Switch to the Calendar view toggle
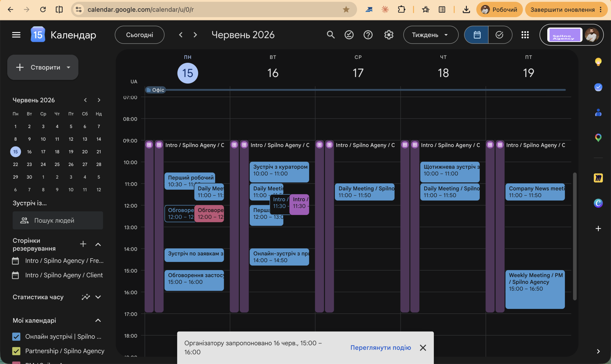 pyautogui.click(x=477, y=35)
